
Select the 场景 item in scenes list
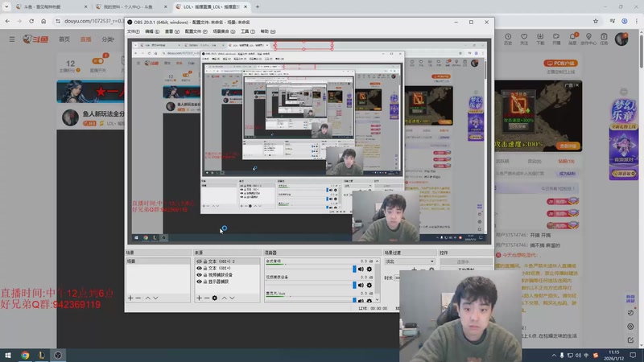click(x=158, y=261)
